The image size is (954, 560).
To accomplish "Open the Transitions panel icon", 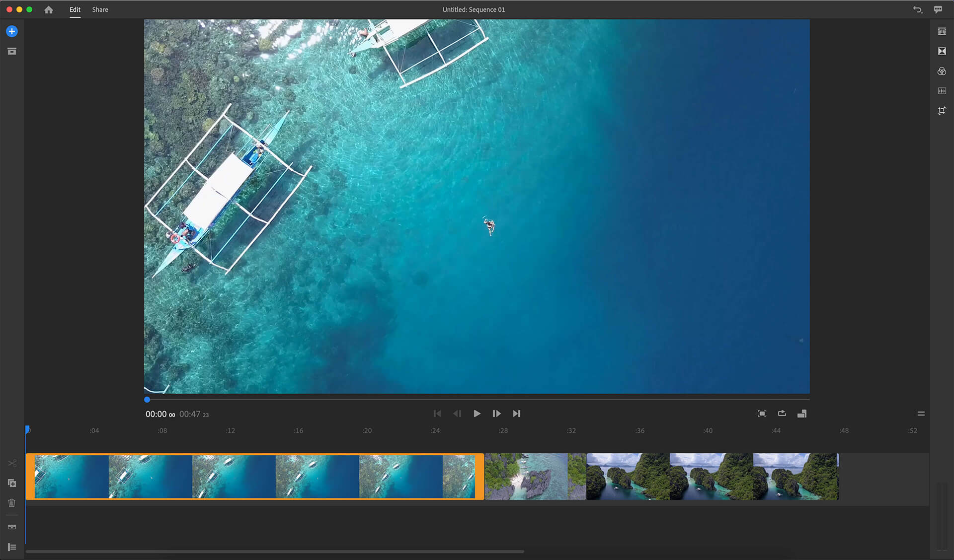I will (942, 51).
